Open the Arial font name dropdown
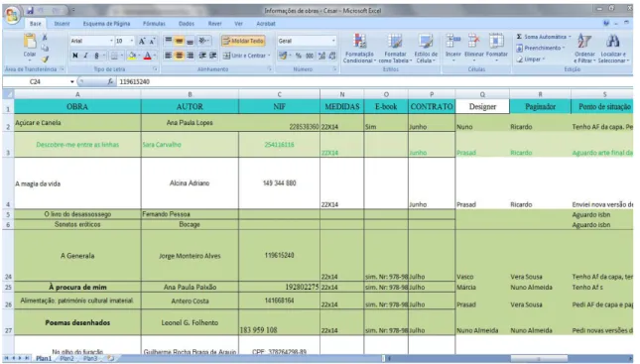Screen dimensions: 640x364 111,41
